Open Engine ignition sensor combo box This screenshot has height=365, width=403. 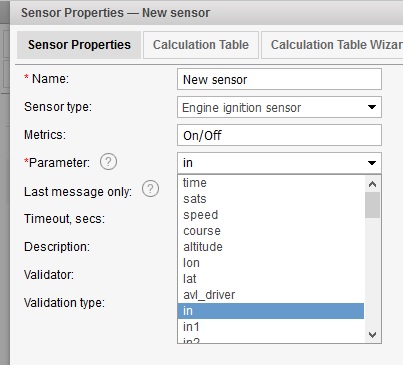279,107
